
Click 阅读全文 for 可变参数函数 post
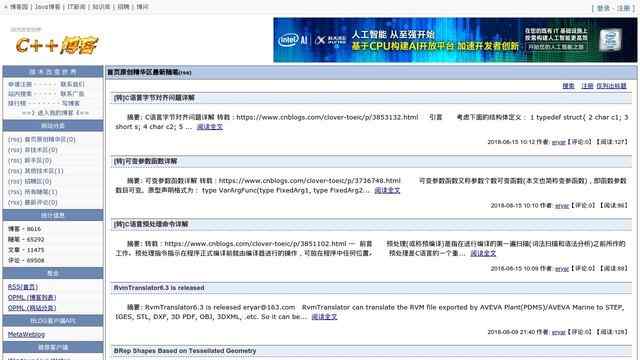[387, 190]
